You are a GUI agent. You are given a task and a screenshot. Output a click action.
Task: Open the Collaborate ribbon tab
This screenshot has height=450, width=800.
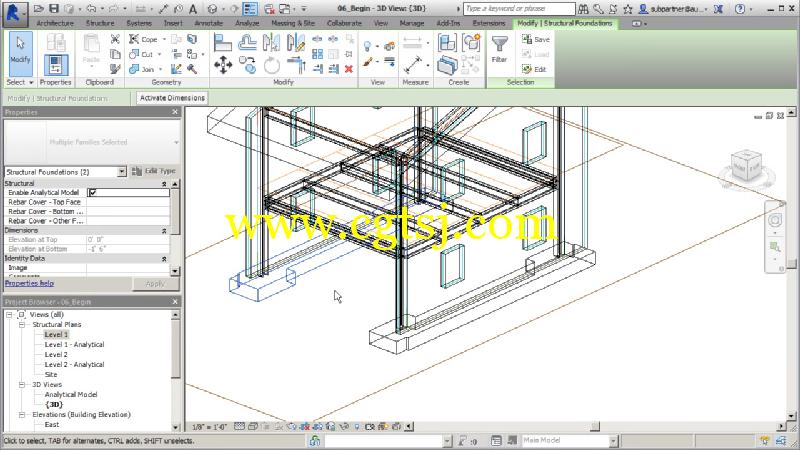[344, 23]
